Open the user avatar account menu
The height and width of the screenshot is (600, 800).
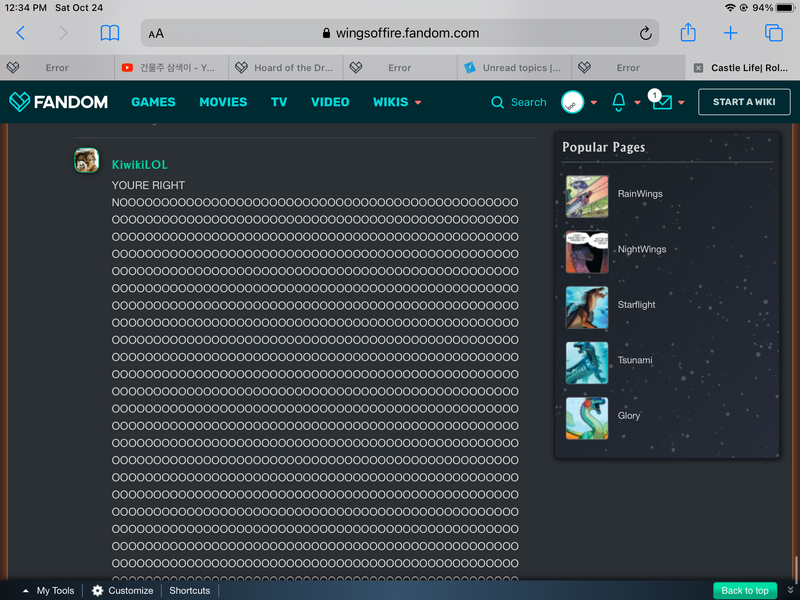click(573, 102)
